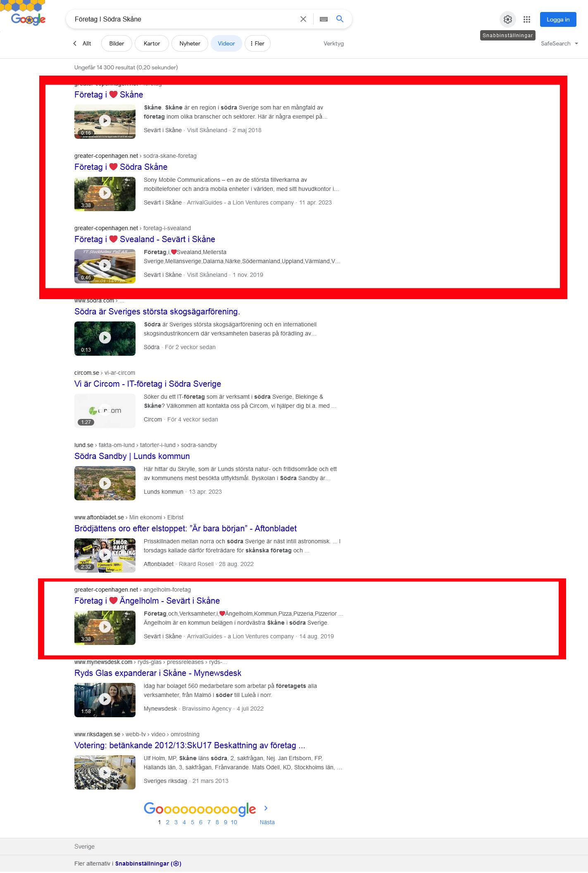Clear the search box with the X icon
The image size is (588, 873).
click(303, 19)
